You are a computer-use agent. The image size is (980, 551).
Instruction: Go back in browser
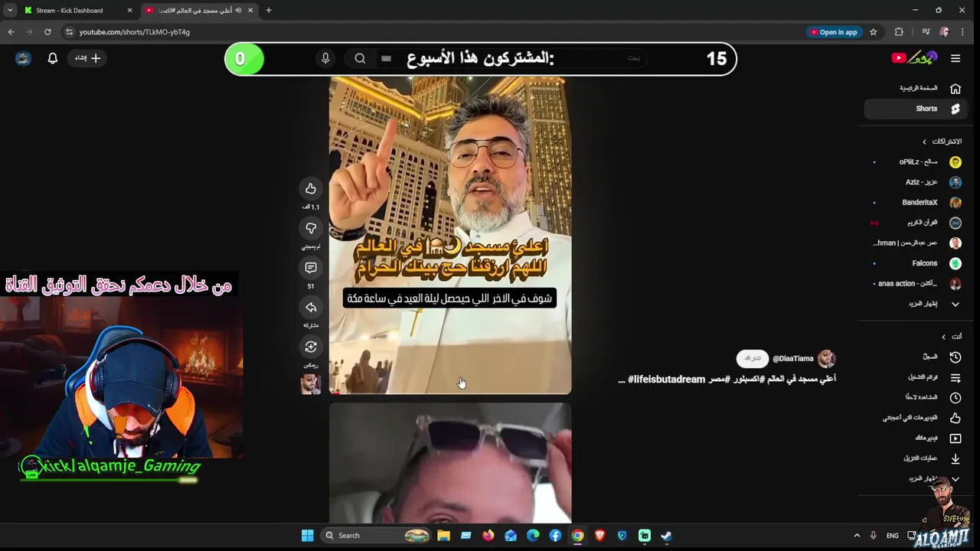(11, 32)
